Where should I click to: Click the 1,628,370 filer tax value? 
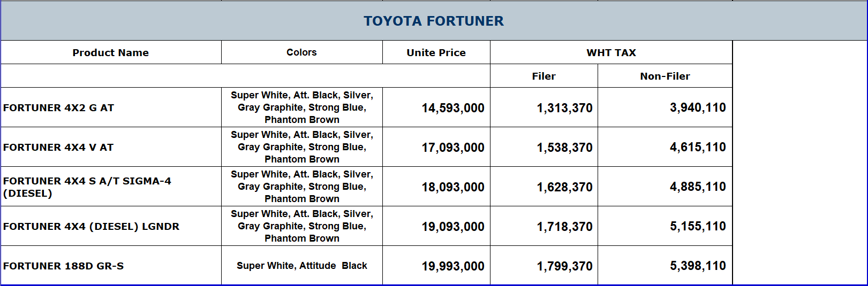(565, 187)
